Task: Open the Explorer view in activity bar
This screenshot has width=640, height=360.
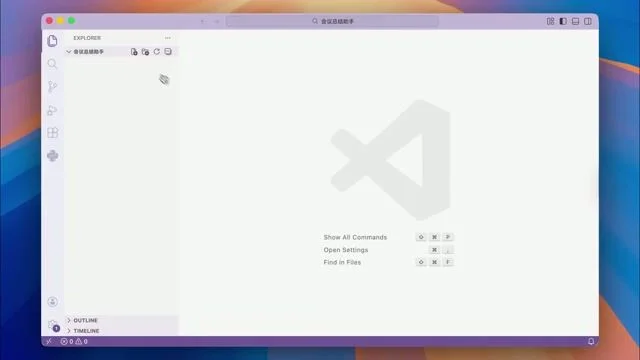Action: [52, 41]
